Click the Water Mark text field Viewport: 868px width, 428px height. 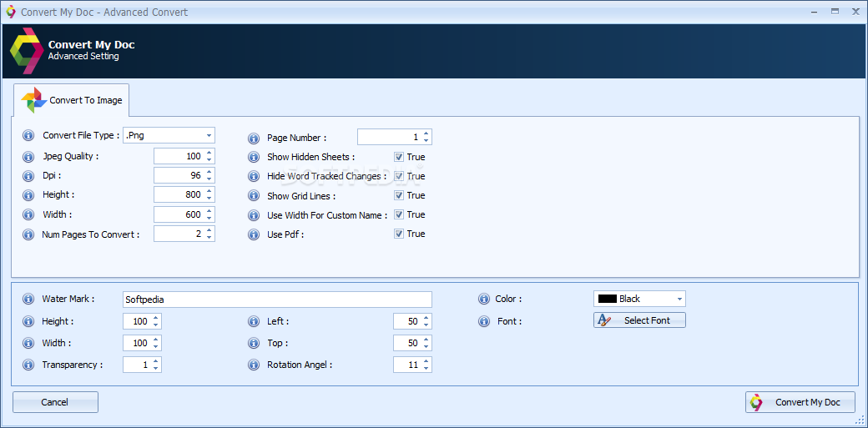277,300
